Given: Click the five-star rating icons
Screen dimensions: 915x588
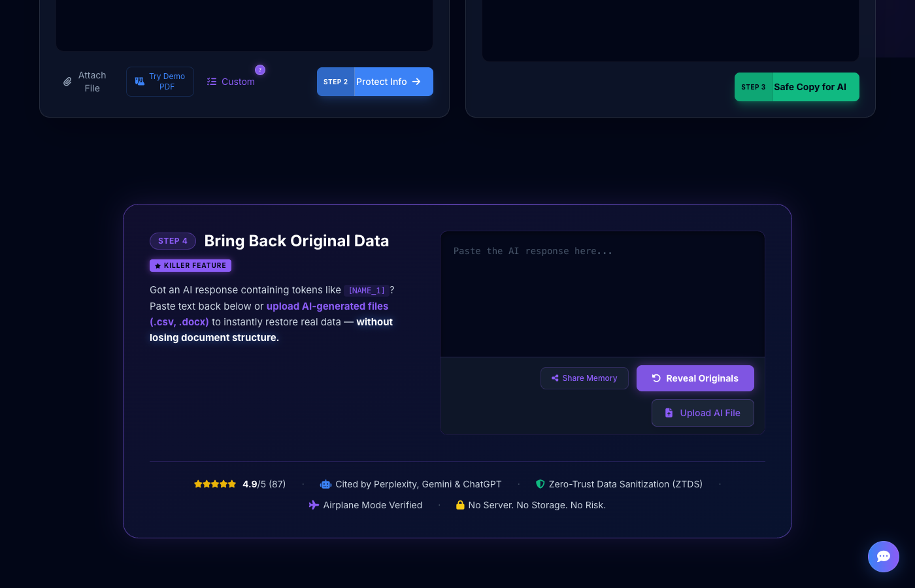Looking at the screenshot, I should [x=215, y=484].
